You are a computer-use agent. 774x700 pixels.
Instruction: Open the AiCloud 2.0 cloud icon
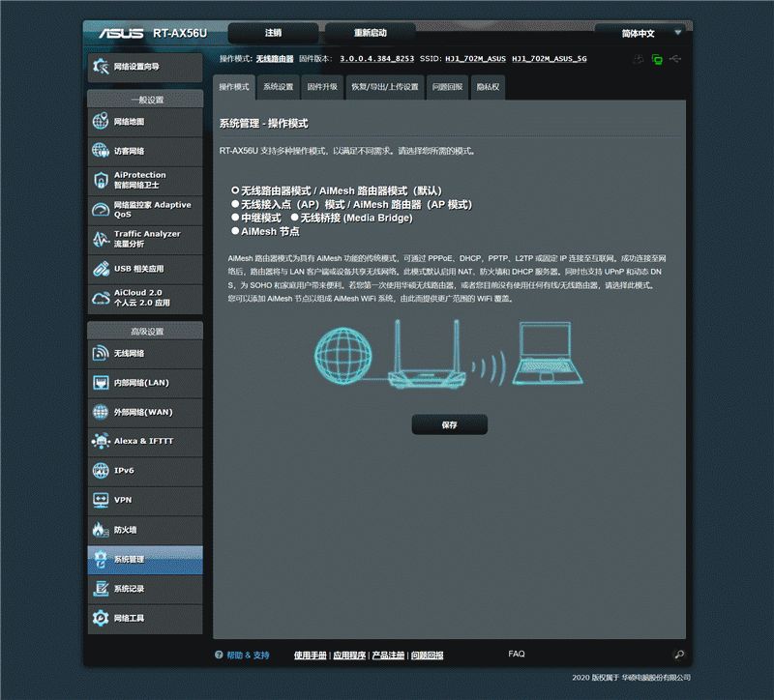(101, 298)
